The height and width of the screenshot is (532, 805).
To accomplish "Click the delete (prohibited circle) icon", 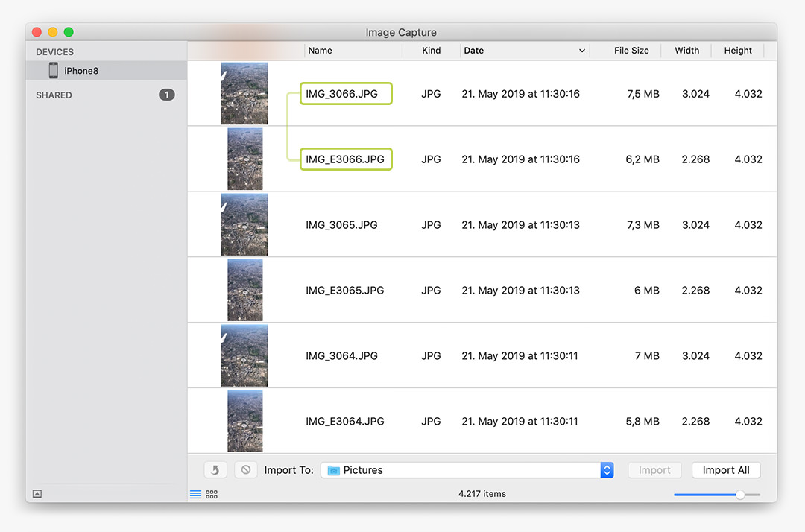I will (x=245, y=470).
